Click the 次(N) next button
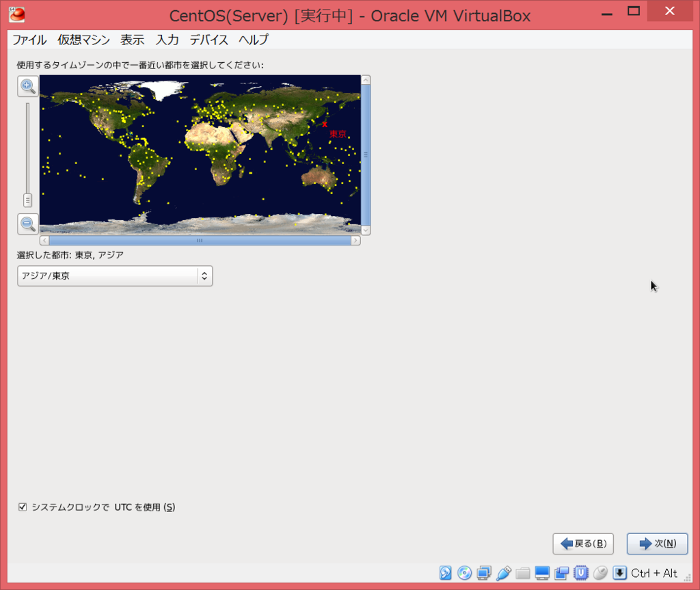The image size is (700, 590). (657, 544)
